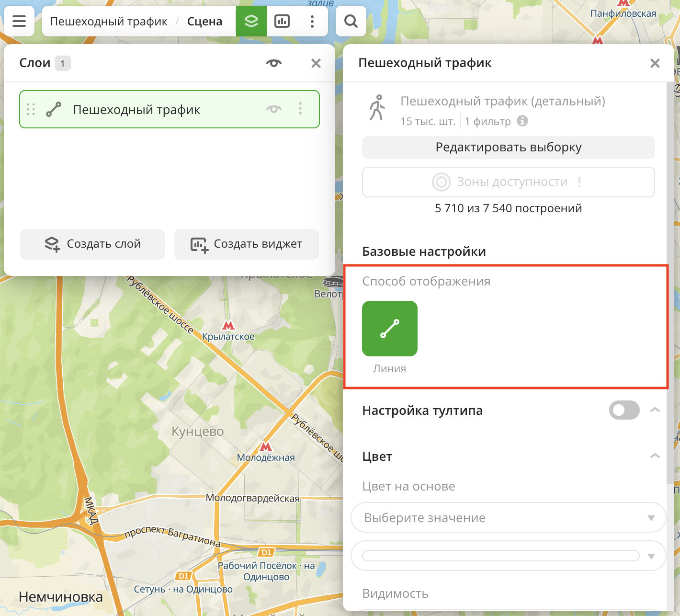
Task: Click the Создать слой button
Action: pos(92,244)
